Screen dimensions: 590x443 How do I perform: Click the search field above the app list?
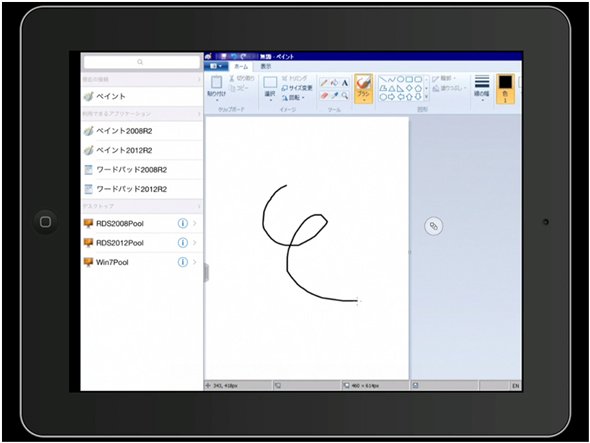[142, 62]
